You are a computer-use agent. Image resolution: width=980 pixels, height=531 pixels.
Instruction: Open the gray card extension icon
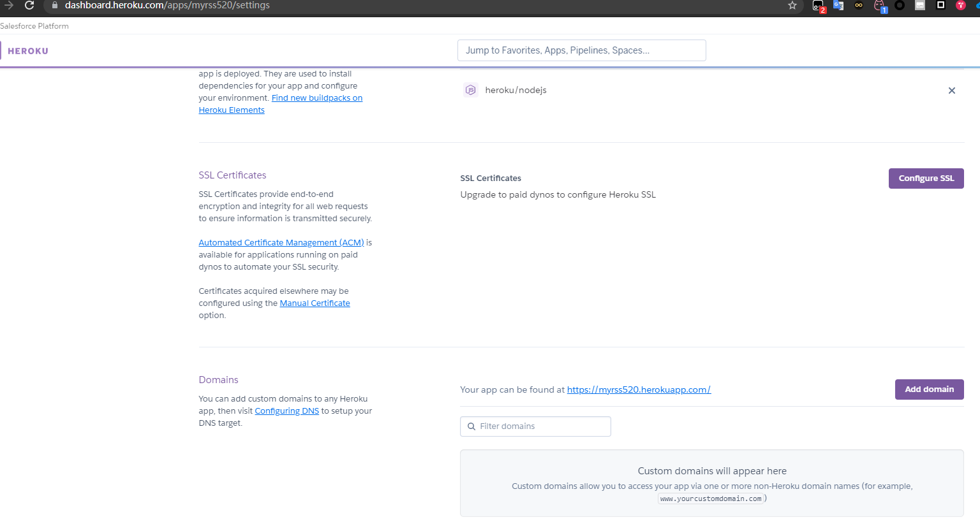[x=920, y=5]
